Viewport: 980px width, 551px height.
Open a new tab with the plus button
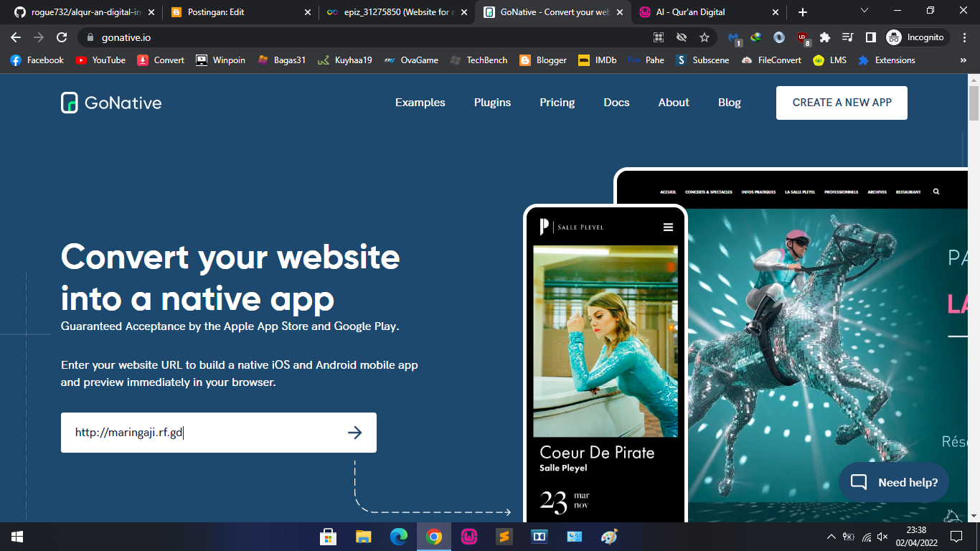[803, 12]
